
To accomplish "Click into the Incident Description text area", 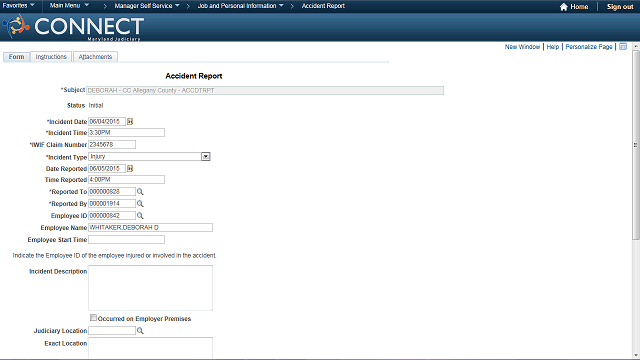I will [x=150, y=288].
